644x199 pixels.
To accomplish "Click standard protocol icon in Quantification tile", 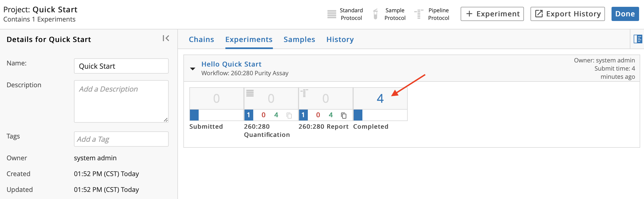I will tap(250, 93).
